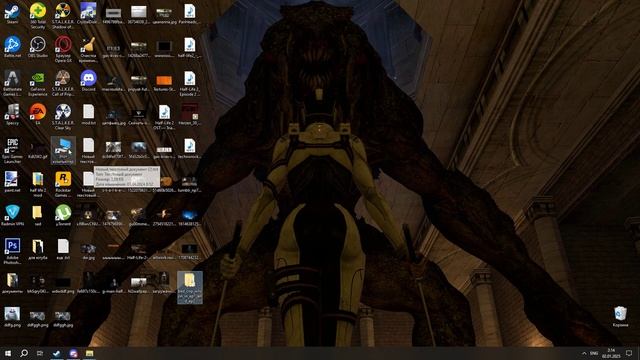
Task: Select S.T.A.L.K.E.R. Shadow of Chernobyl shortcut
Action: coord(63,15)
